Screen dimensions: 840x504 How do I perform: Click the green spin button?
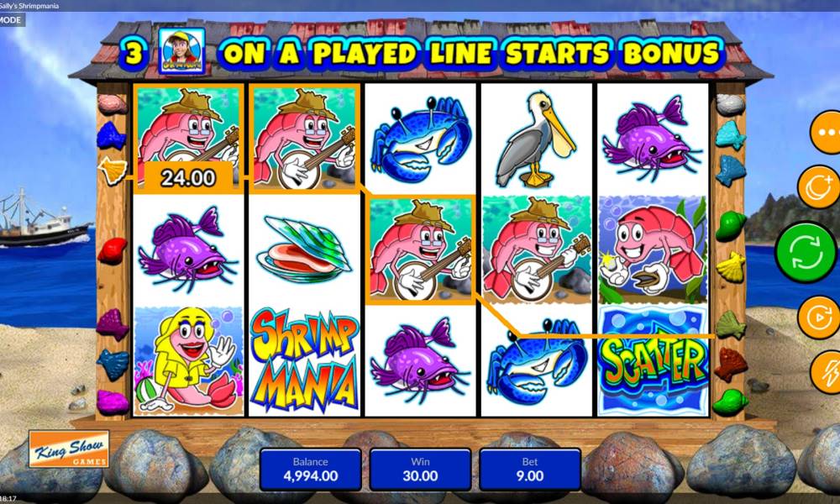(x=806, y=253)
